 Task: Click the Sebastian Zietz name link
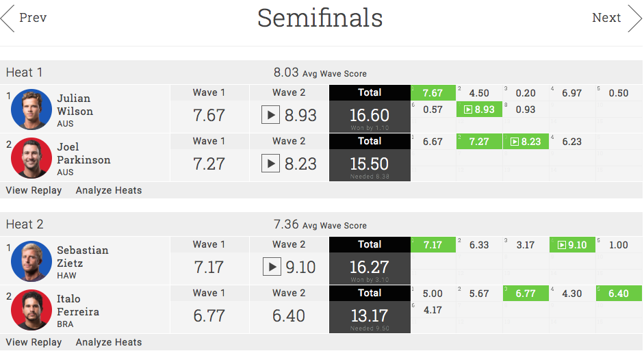(82, 257)
